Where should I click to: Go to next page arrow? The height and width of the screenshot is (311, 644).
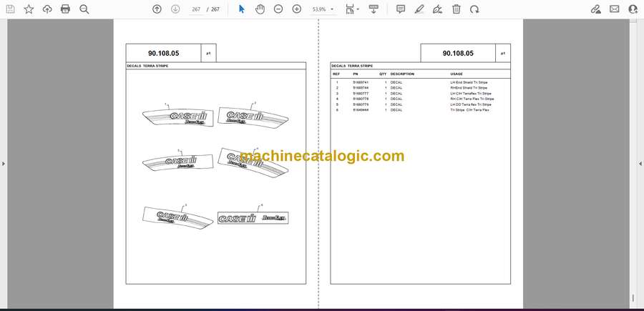click(x=175, y=9)
